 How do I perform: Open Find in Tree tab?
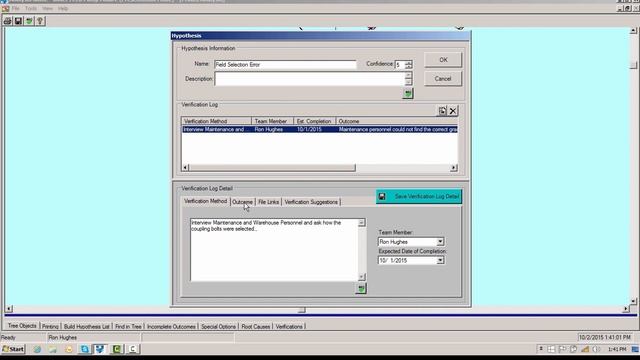128,327
